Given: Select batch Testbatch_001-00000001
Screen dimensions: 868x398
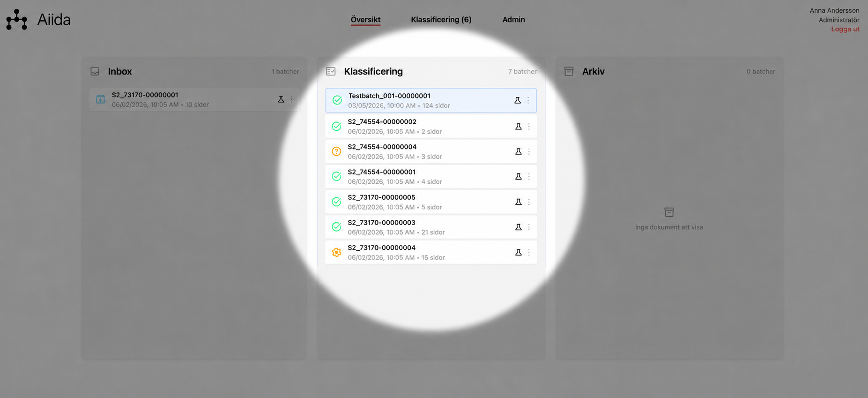Looking at the screenshot, I should point(431,100).
